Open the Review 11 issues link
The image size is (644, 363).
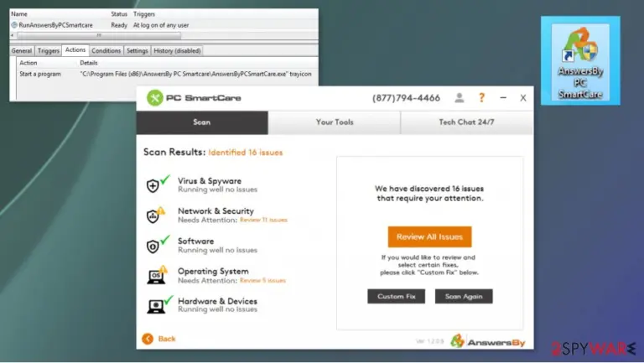(263, 220)
